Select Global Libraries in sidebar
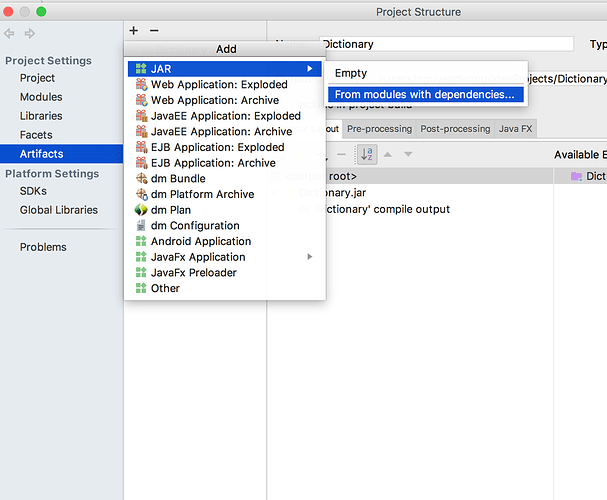Image resolution: width=607 pixels, height=500 pixels. click(59, 210)
